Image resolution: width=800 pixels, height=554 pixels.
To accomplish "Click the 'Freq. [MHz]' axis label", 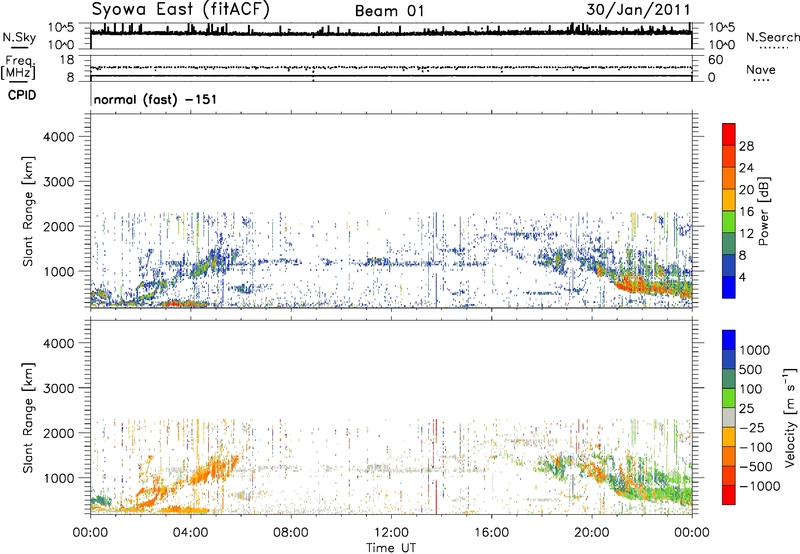I will 18,67.
